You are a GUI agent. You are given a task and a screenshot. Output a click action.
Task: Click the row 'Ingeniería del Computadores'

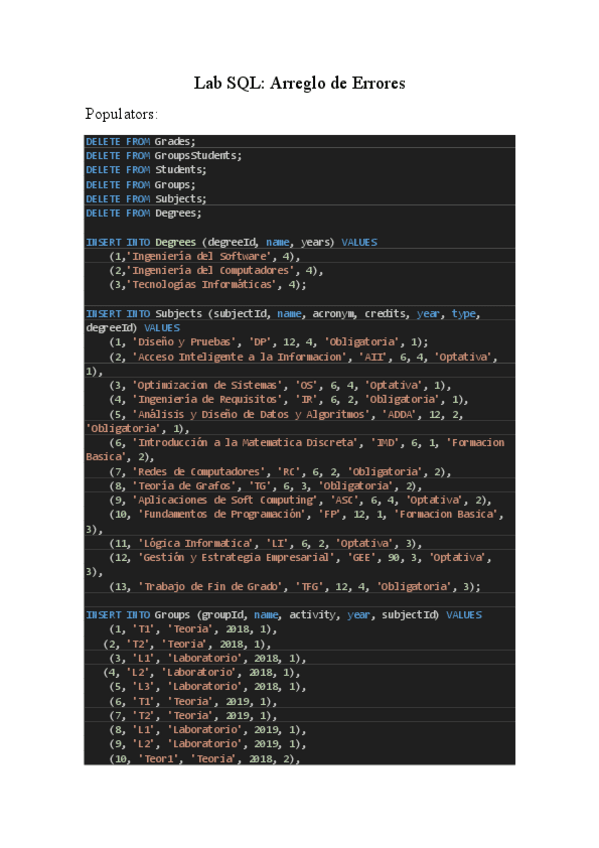216,270
